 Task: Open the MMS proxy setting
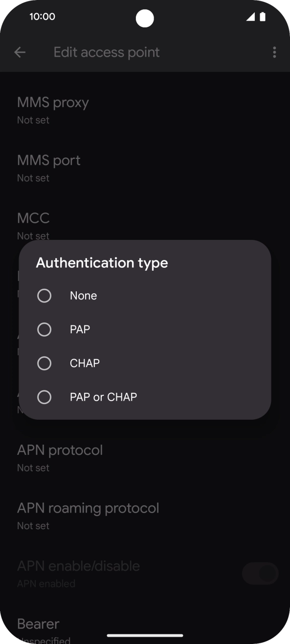tap(145, 110)
